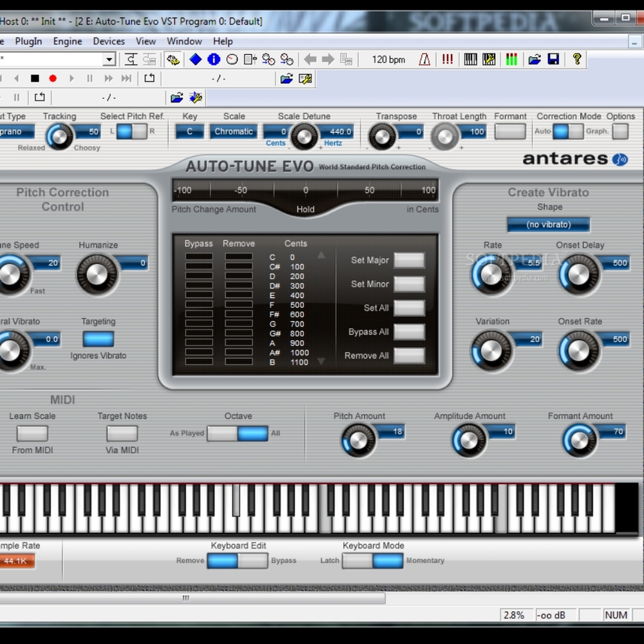This screenshot has height=644, width=644.
Task: Open the Window menu
Action: coord(184,41)
